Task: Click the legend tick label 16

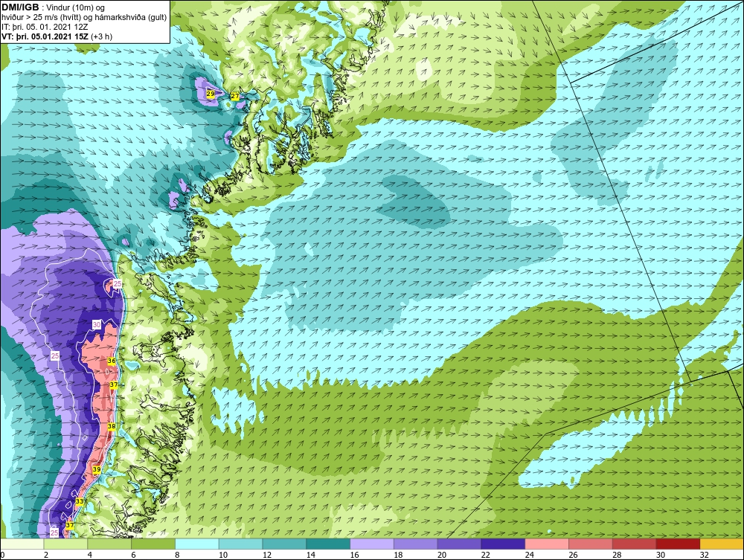Action: (x=354, y=555)
